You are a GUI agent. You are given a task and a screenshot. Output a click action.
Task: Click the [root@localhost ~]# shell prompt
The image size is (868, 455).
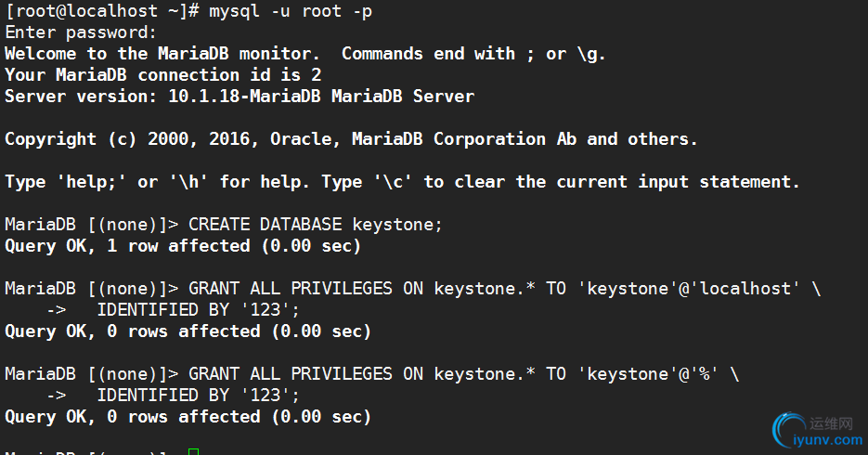(102, 12)
